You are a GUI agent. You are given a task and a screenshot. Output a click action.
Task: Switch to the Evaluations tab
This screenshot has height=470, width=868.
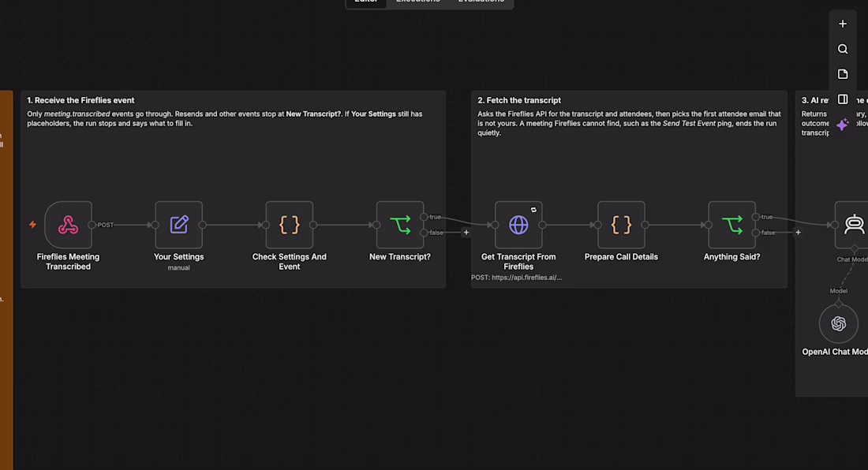(x=481, y=2)
